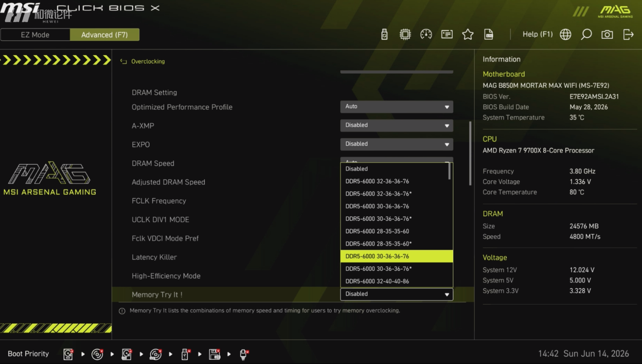
Task: Select the High-Efficiency Mode setting
Action: pos(166,276)
